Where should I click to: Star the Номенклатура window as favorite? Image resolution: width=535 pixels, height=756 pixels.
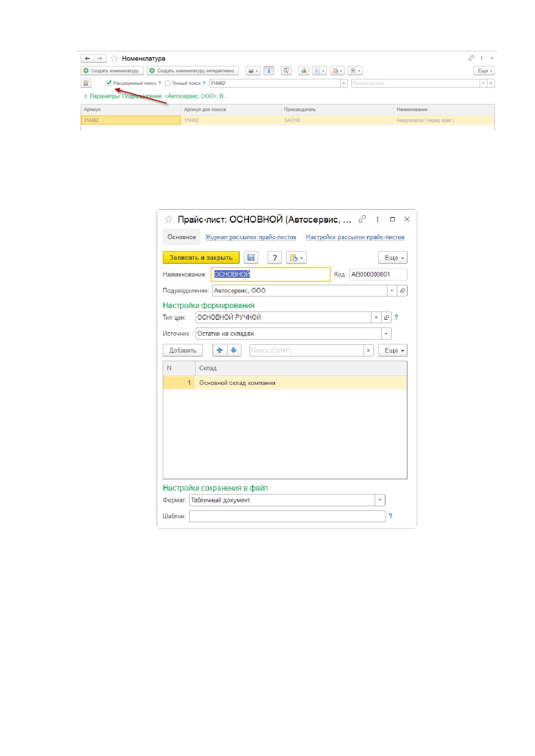pos(114,58)
